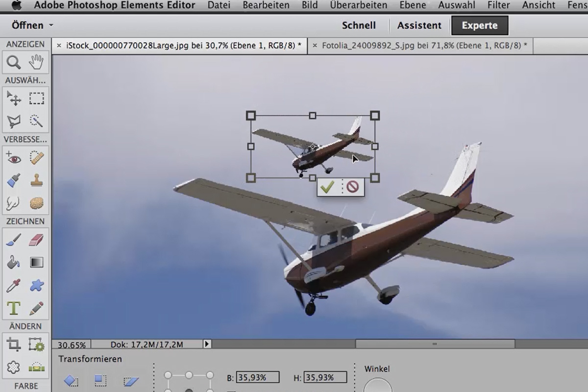The width and height of the screenshot is (588, 392).
Task: Open the Überarbeiten menu
Action: [x=359, y=5]
